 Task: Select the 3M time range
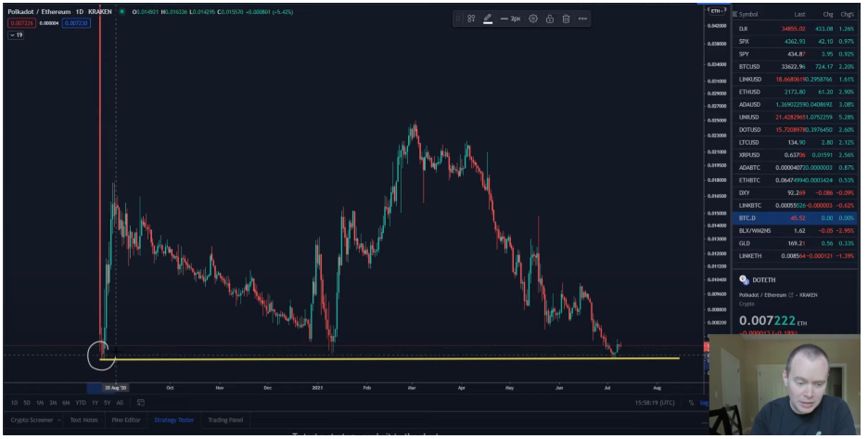point(53,403)
